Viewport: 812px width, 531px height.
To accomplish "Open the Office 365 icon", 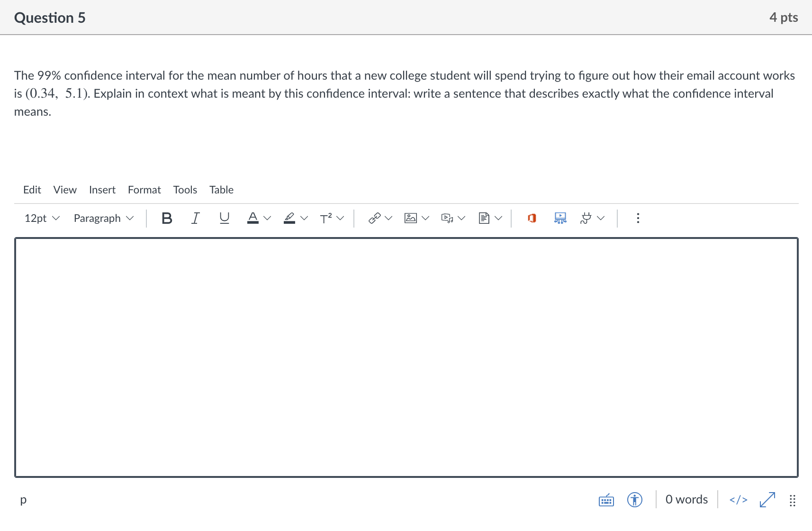I will coord(532,218).
